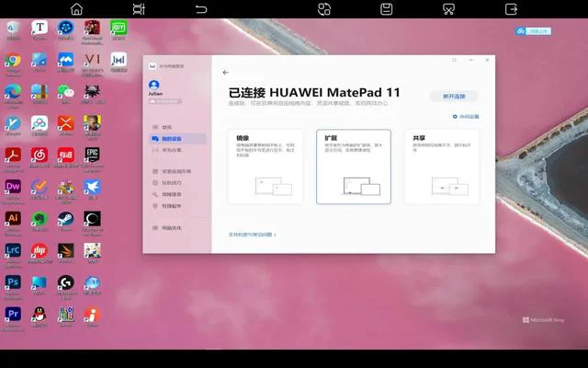This screenshot has height=368, width=588.
Task: Open the red 'i' desktop icon
Action: click(x=92, y=317)
